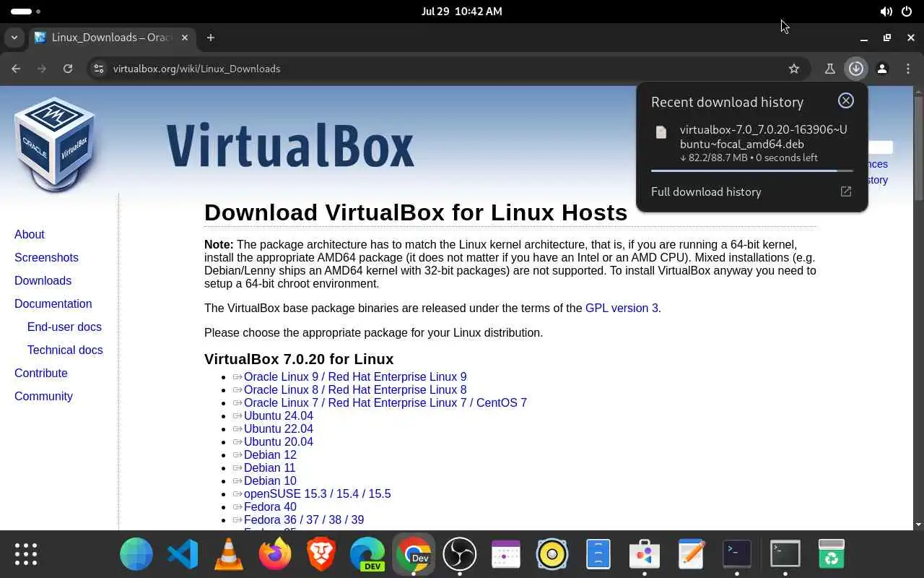This screenshot has height=578, width=924.
Task: Click the Activities pill in top bar
Action: [25, 12]
